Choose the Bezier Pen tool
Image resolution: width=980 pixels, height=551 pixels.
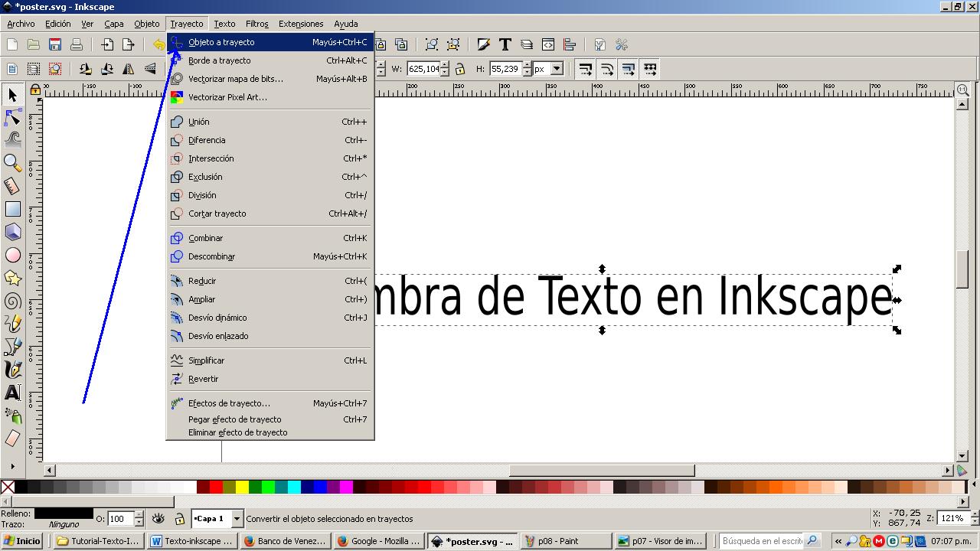12,347
